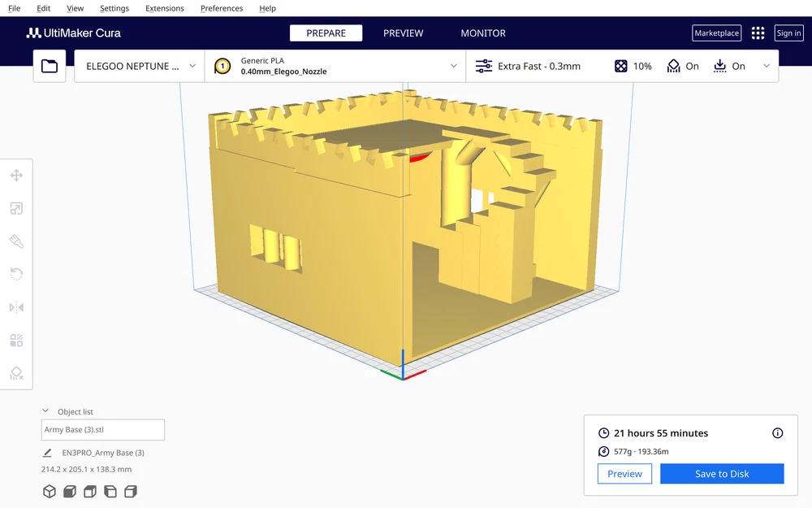Open the Edit menu
812x508 pixels.
tap(44, 8)
